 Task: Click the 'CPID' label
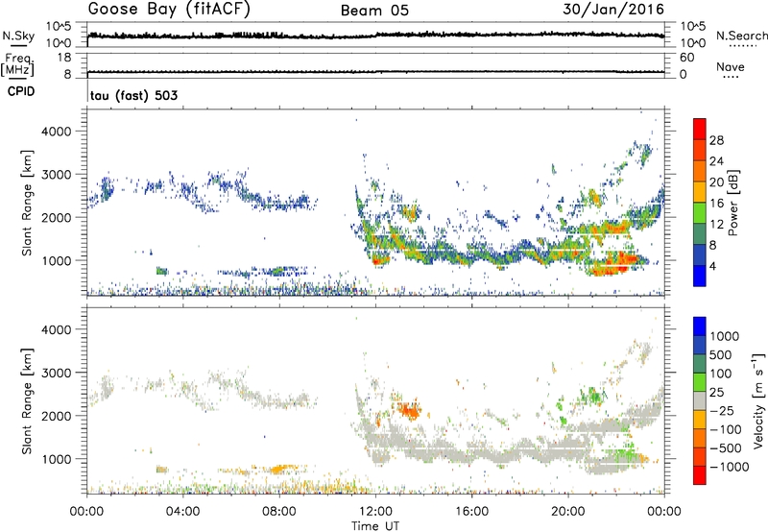(x=21, y=91)
